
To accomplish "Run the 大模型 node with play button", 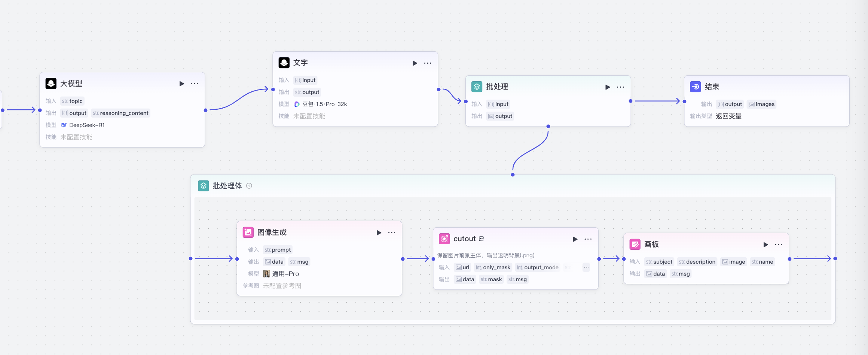I will 182,84.
